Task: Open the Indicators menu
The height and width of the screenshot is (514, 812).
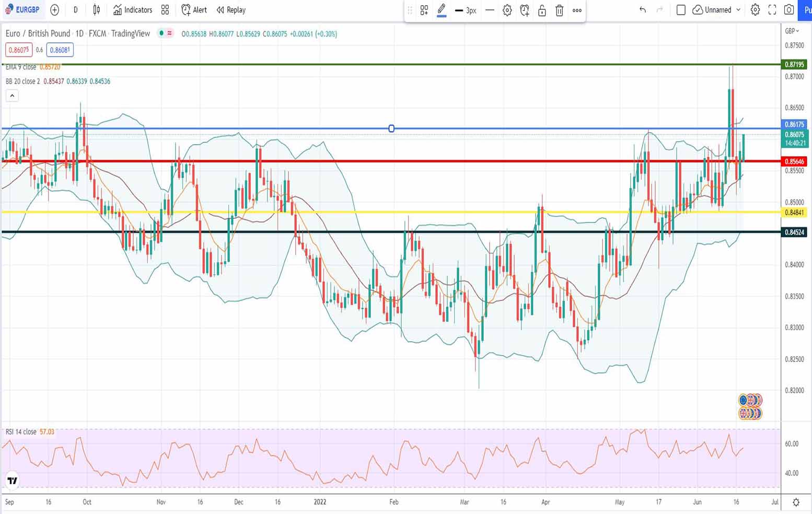Action: [133, 10]
